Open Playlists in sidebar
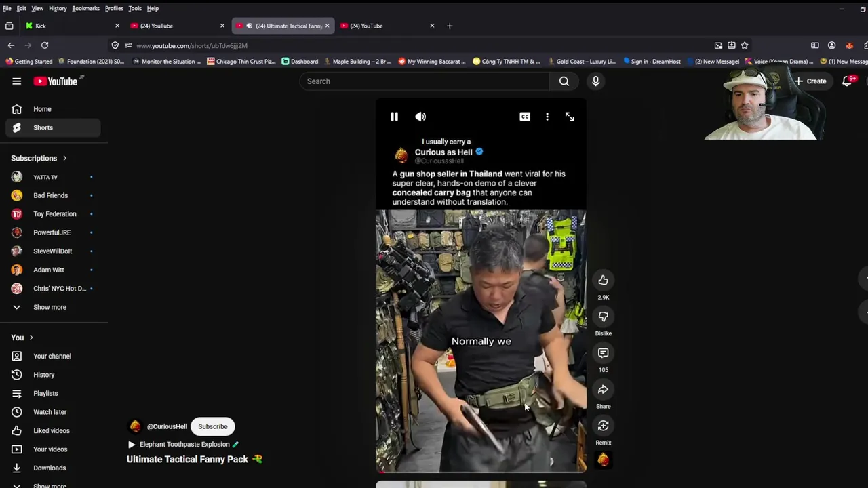The width and height of the screenshot is (868, 488). pyautogui.click(x=53, y=393)
